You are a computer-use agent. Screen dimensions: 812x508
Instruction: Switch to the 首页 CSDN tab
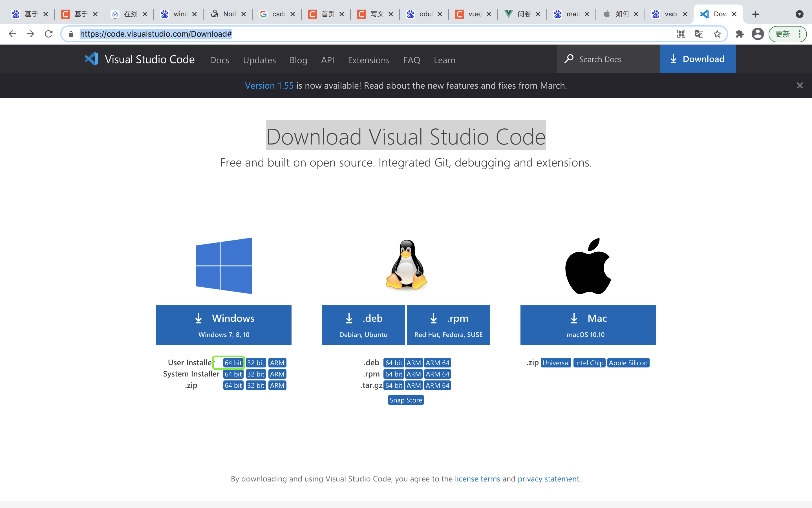[x=326, y=14]
